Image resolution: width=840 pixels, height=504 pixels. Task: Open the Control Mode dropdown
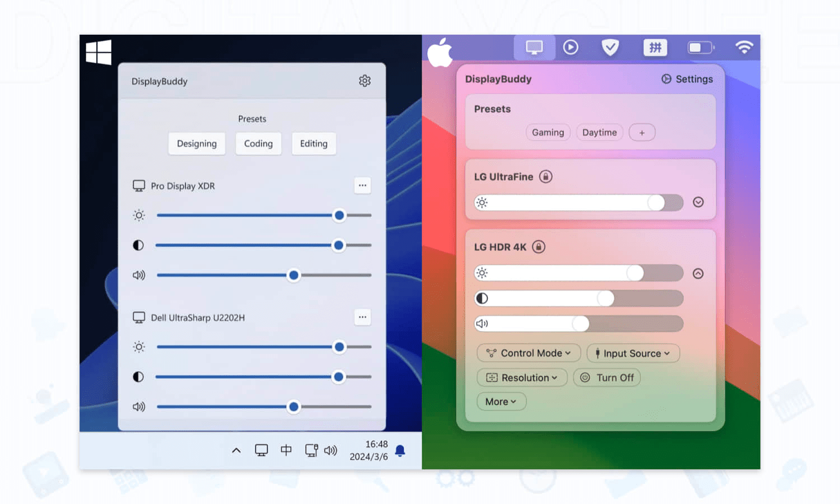[528, 353]
